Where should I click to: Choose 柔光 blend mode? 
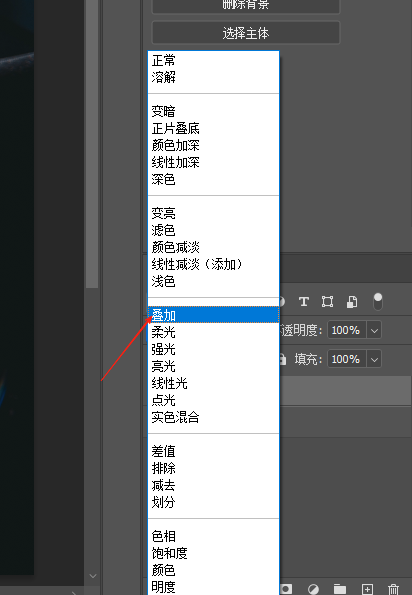[214, 332]
